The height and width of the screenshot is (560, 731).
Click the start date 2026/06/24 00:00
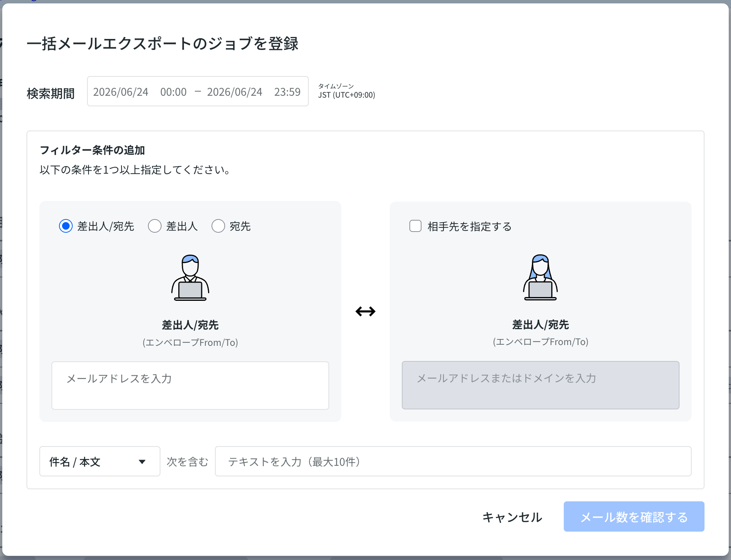pyautogui.click(x=140, y=92)
